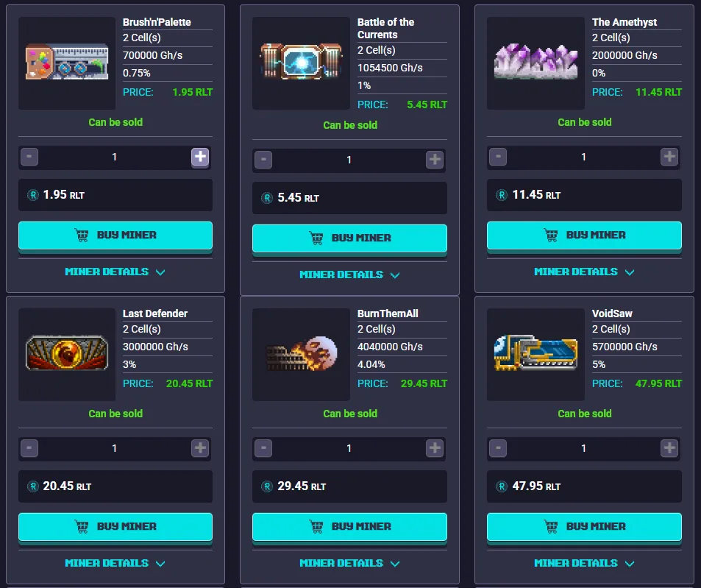The image size is (701, 588).
Task: Click the VoidSaw miner image
Action: pyautogui.click(x=535, y=354)
